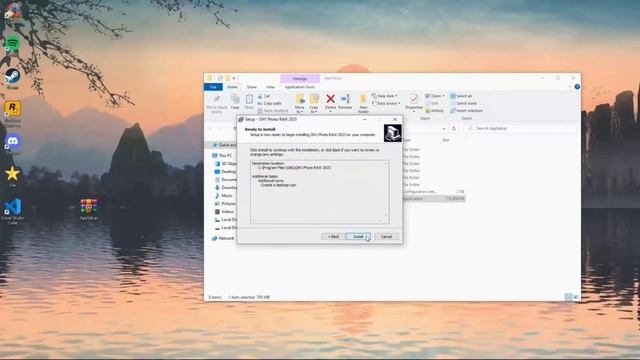
Task: Click the Setup summary box scroll-up arrow
Action: pos(385,164)
